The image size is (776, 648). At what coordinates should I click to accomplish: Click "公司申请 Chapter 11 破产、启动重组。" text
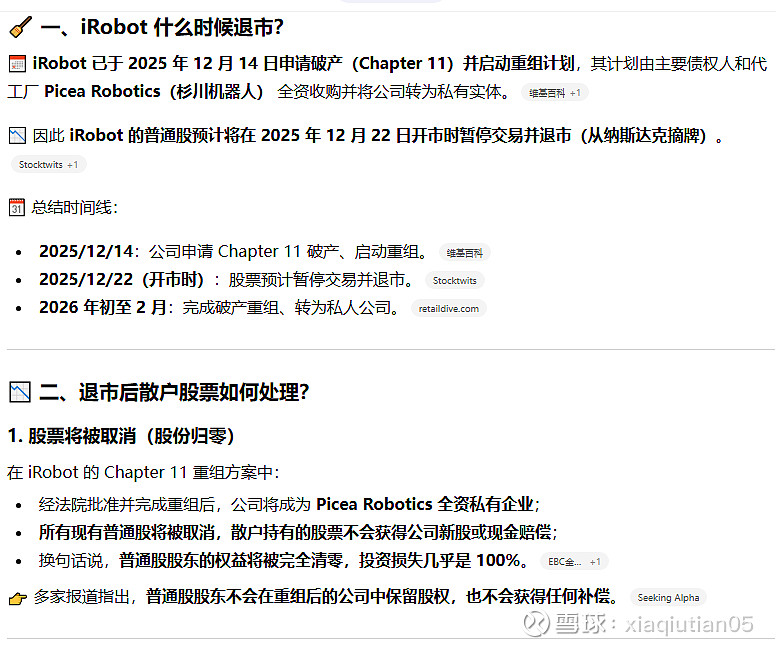click(288, 252)
